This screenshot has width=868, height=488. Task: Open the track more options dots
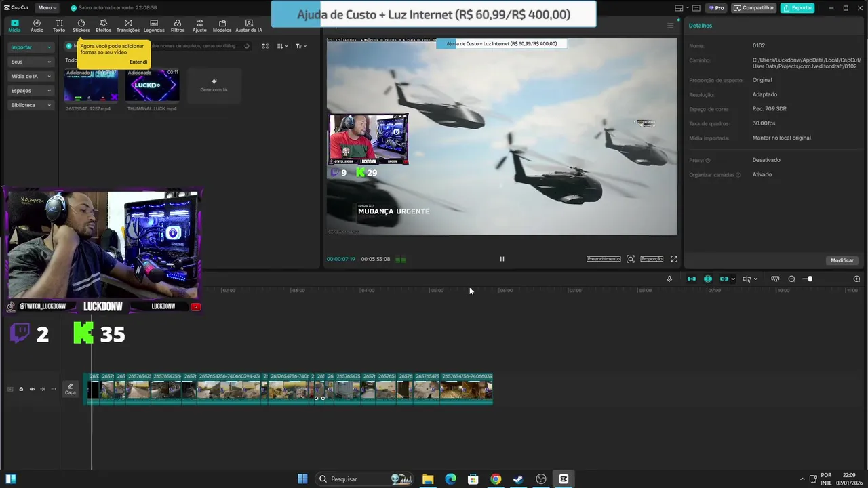click(54, 389)
